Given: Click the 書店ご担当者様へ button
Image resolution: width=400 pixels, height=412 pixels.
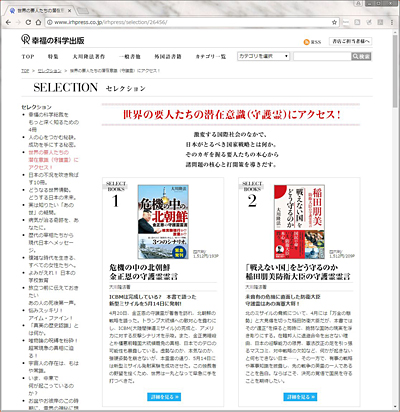Looking at the screenshot, I should 351,41.
